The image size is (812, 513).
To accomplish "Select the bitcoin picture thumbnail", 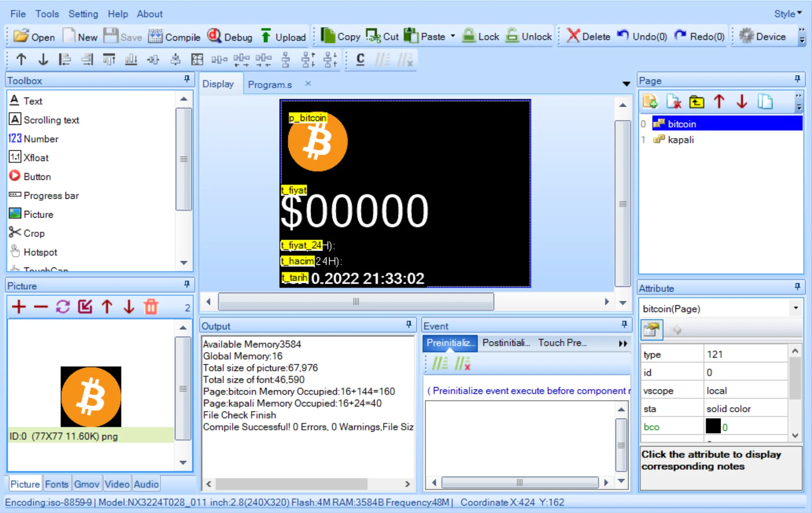I will [x=91, y=397].
